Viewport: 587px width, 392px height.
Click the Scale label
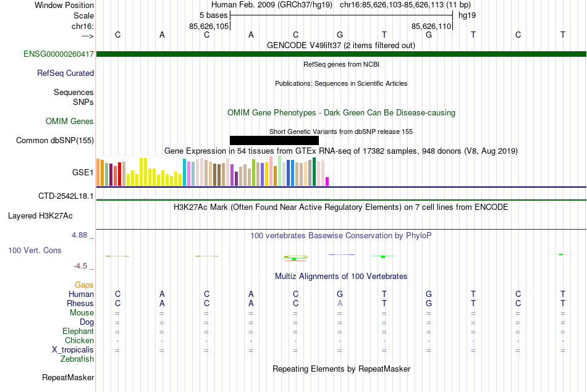pos(84,15)
